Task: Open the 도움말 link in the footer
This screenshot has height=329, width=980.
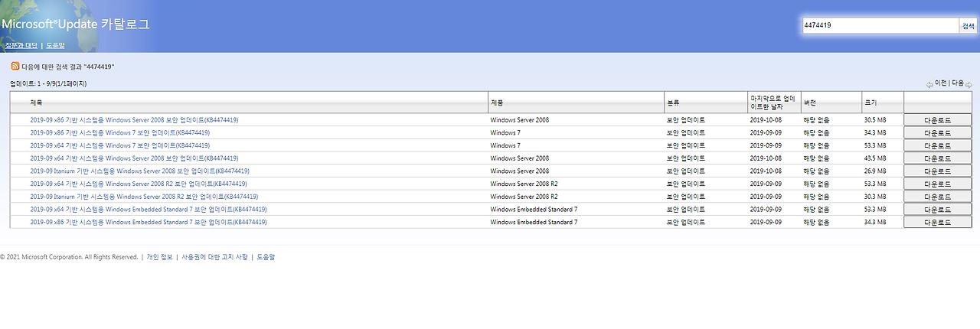Action: (x=265, y=257)
